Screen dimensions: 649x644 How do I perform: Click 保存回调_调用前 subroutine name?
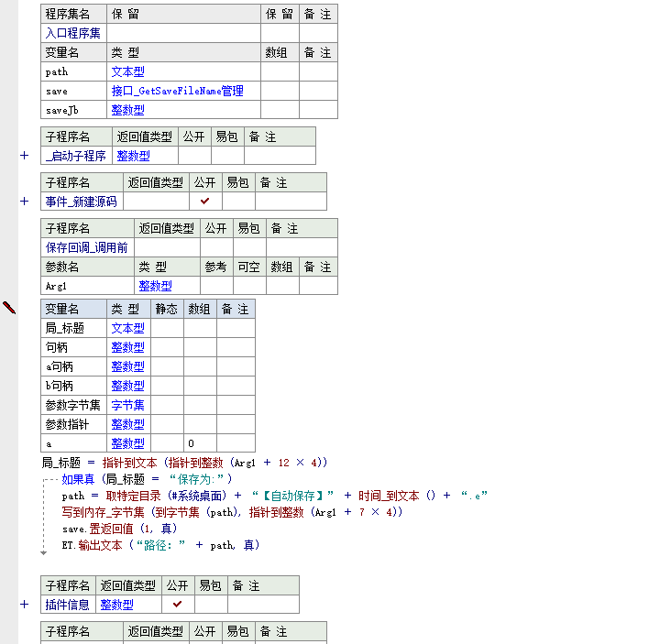(86, 247)
